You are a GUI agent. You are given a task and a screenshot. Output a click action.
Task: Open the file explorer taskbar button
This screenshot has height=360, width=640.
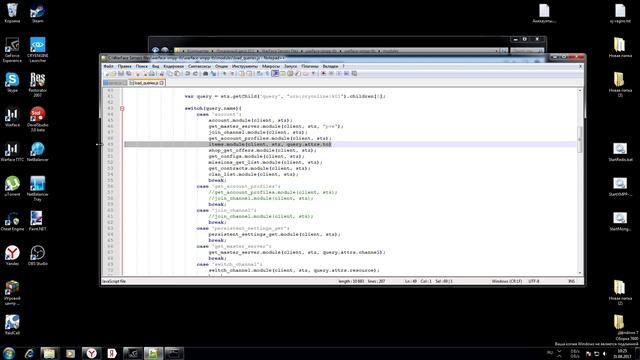pos(49,353)
